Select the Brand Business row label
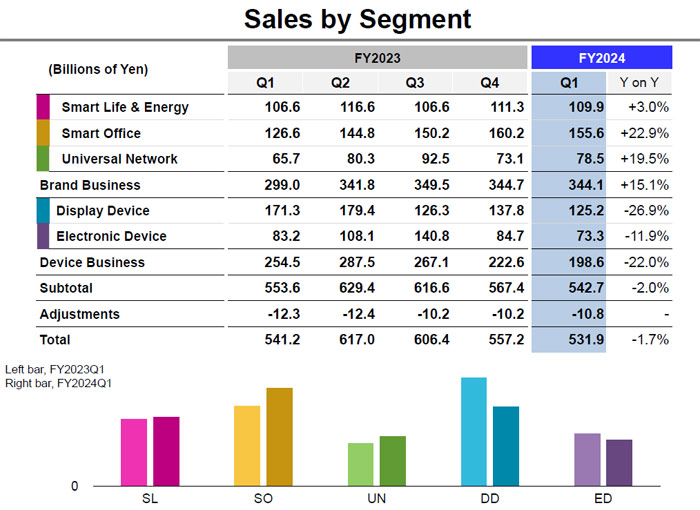This screenshot has height=510, width=700. [x=90, y=185]
